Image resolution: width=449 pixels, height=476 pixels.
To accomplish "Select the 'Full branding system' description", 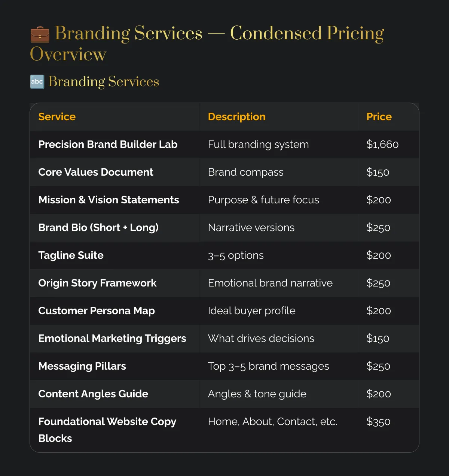I will pyautogui.click(x=258, y=145).
